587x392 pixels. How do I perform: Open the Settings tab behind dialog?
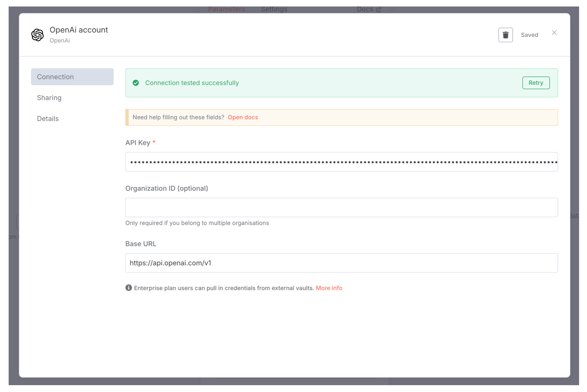point(274,9)
